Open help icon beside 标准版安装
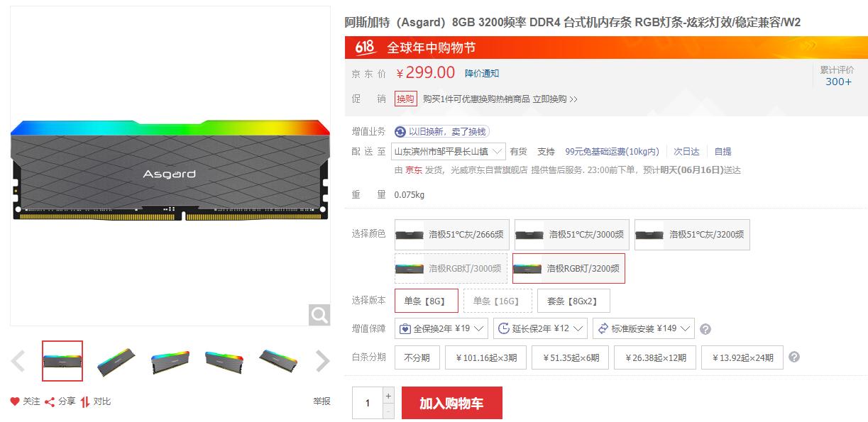The width and height of the screenshot is (868, 422). pos(705,329)
